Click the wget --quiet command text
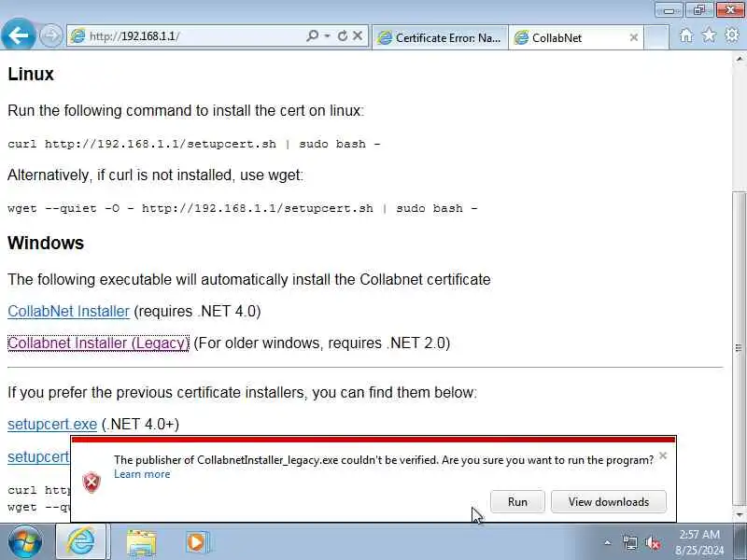Image resolution: width=747 pixels, height=560 pixels. tap(243, 208)
